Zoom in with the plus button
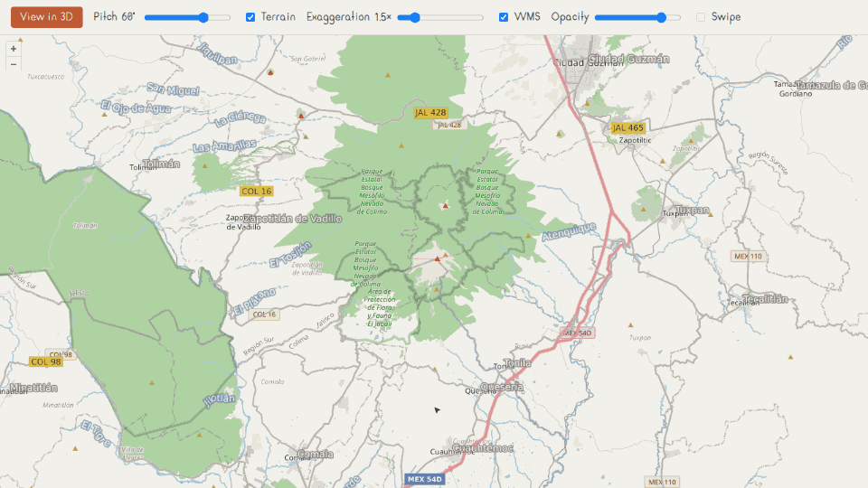Viewport: 868px width, 488px height. point(14,49)
